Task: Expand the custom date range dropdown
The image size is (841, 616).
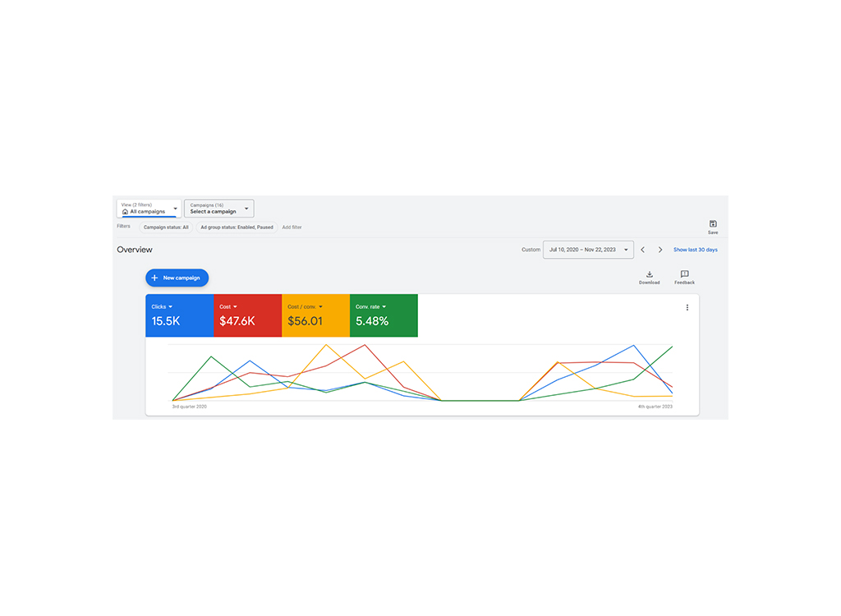Action: pos(626,250)
